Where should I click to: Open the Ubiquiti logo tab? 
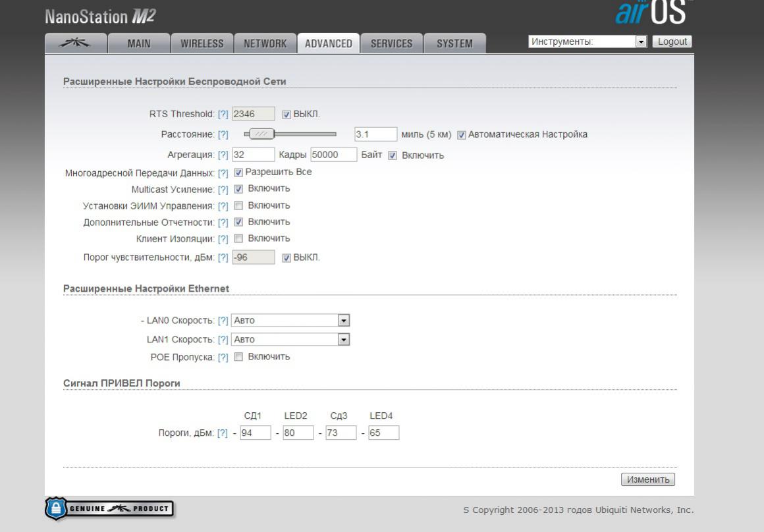click(x=76, y=43)
